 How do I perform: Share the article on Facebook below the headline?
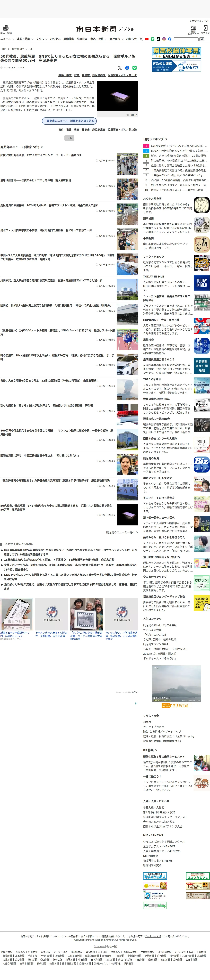pos(127,68)
